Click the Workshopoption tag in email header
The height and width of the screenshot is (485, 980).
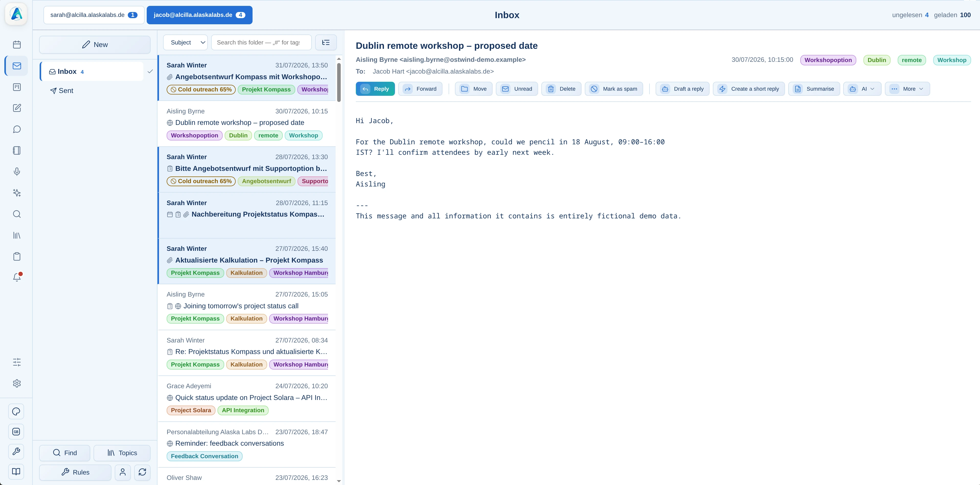pos(828,60)
